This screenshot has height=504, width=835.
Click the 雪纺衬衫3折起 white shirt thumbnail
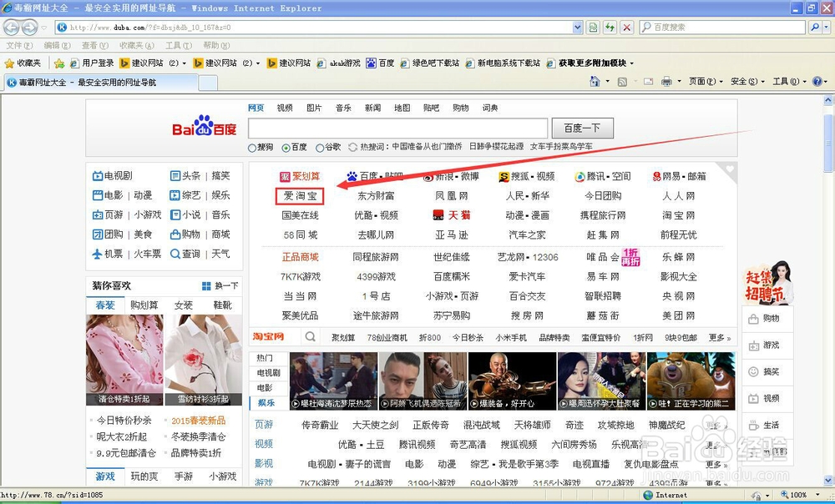pyautogui.click(x=204, y=360)
